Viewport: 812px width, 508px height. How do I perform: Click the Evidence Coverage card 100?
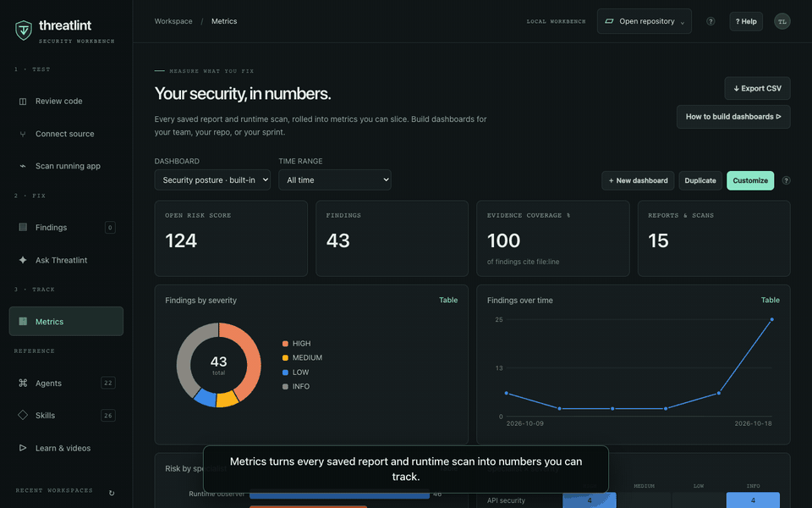point(553,239)
